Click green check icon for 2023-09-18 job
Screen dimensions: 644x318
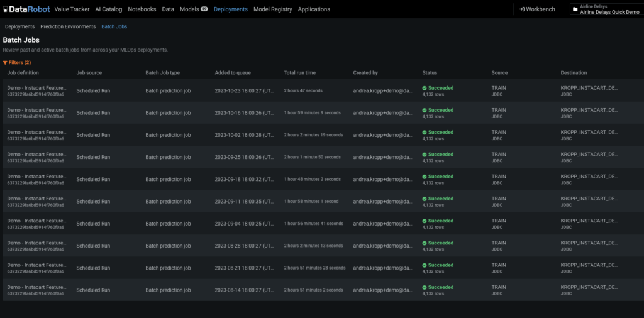coord(425,177)
